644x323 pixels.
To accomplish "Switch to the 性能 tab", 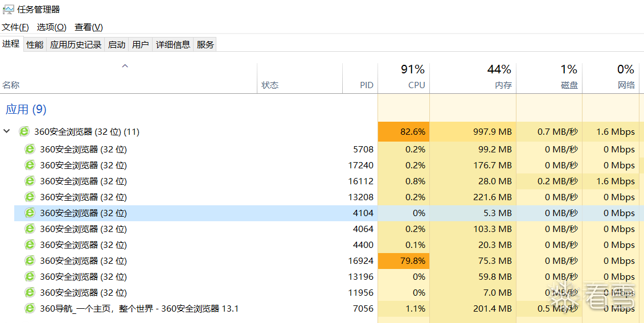I will tap(35, 45).
